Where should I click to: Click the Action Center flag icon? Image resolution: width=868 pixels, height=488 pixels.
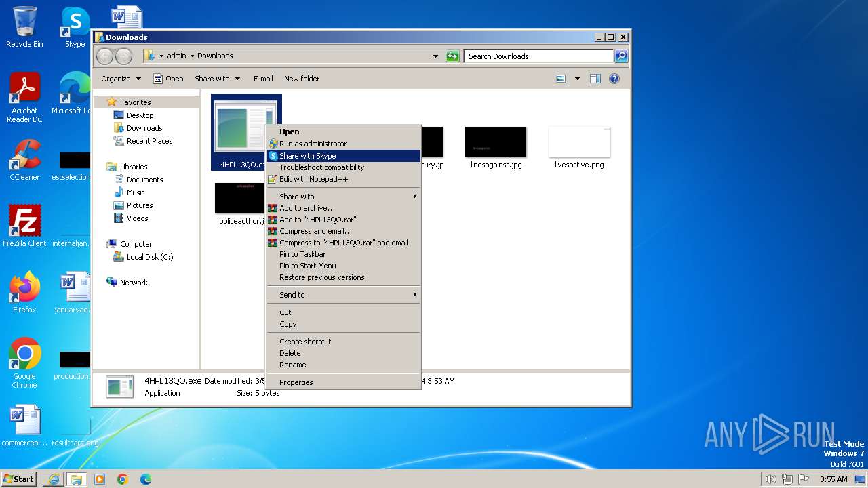(804, 479)
